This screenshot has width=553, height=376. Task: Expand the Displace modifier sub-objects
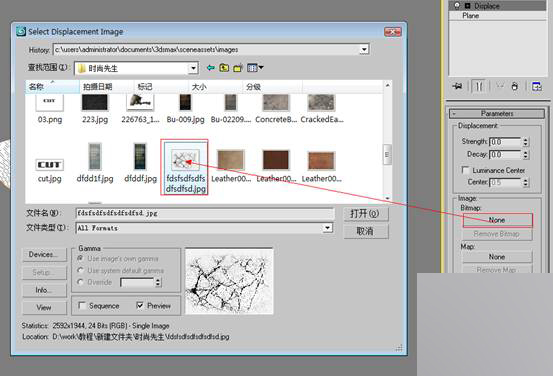(x=468, y=6)
